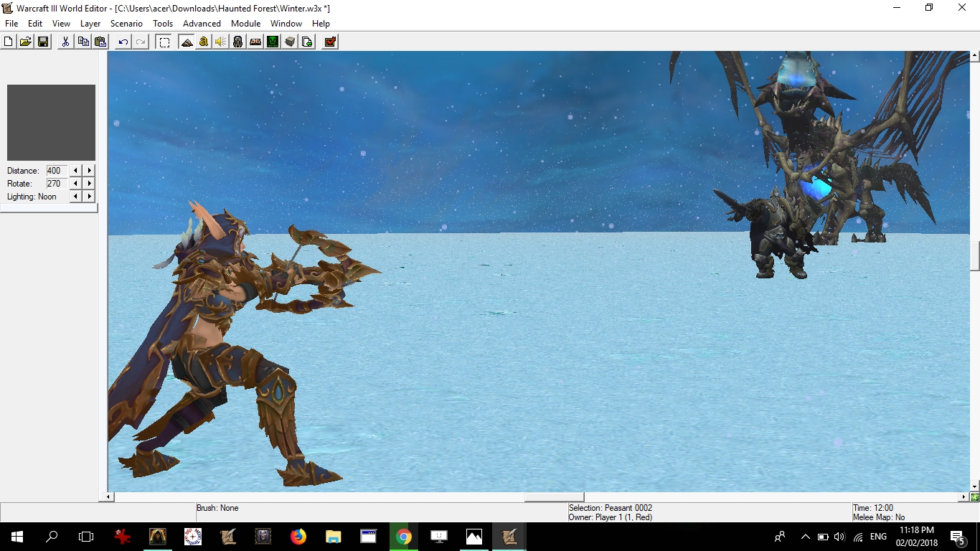Undo the last action
The width and height of the screenshot is (980, 551).
(x=123, y=42)
